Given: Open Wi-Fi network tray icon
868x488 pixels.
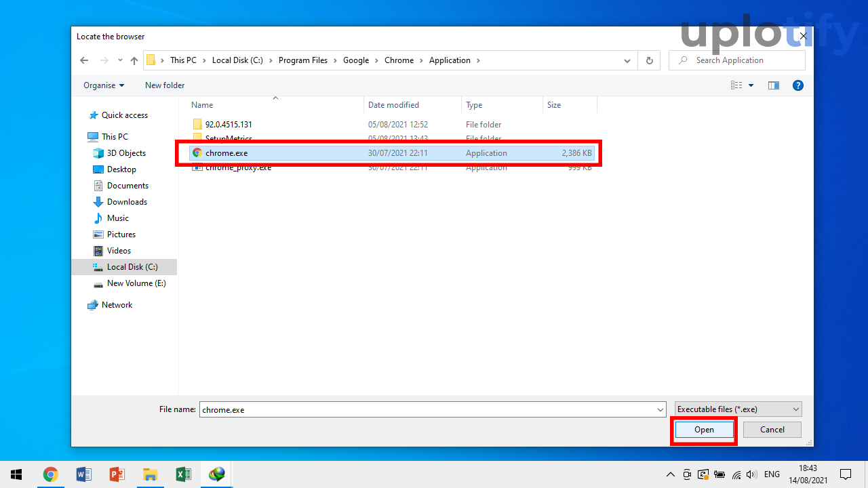Looking at the screenshot, I should point(736,474).
